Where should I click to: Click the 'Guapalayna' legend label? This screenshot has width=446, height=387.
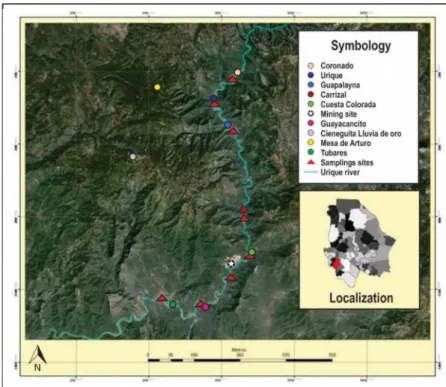click(340, 85)
